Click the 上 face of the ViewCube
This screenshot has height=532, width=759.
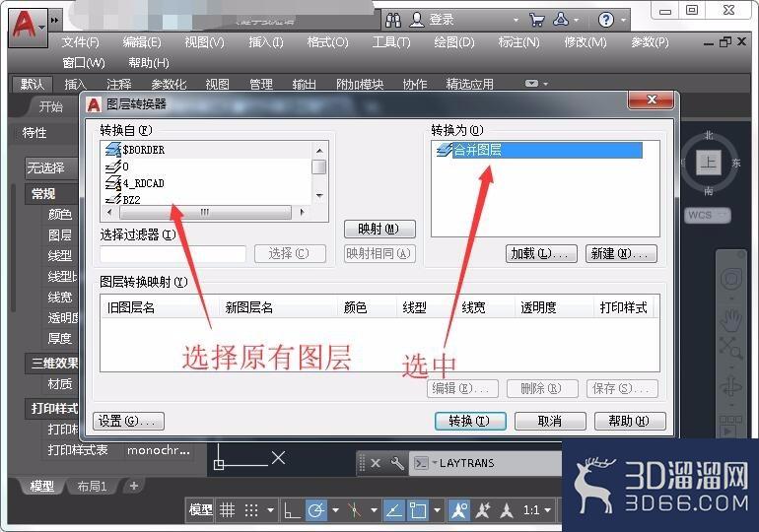click(x=708, y=162)
